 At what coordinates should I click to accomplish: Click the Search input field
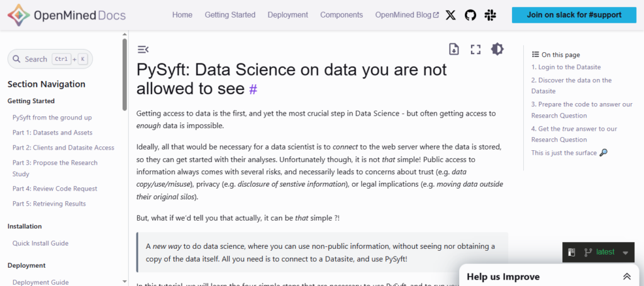tap(50, 59)
